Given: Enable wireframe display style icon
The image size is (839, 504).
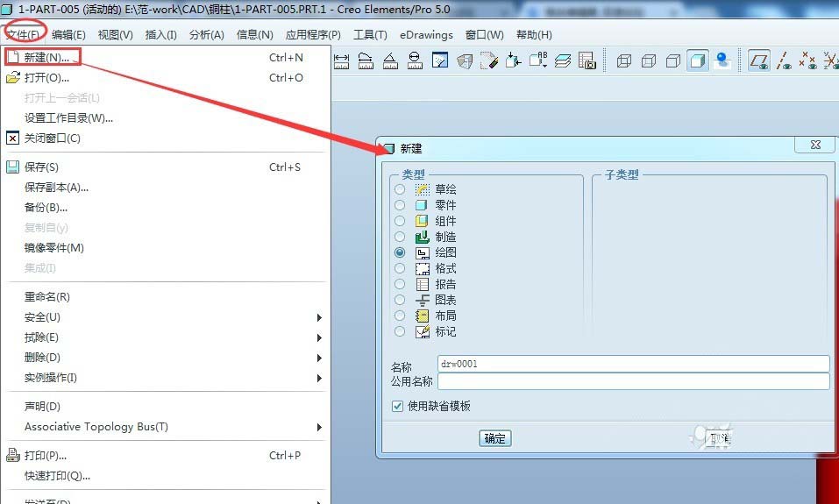Looking at the screenshot, I should [x=624, y=60].
